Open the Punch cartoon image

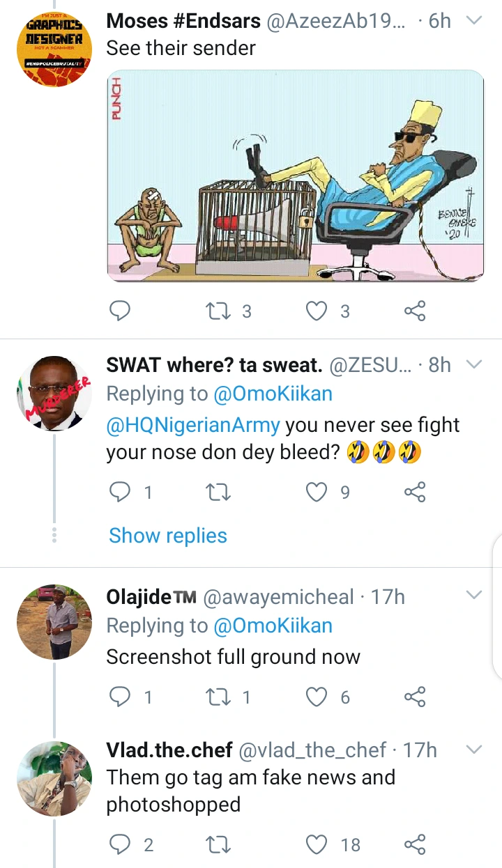[x=295, y=176]
